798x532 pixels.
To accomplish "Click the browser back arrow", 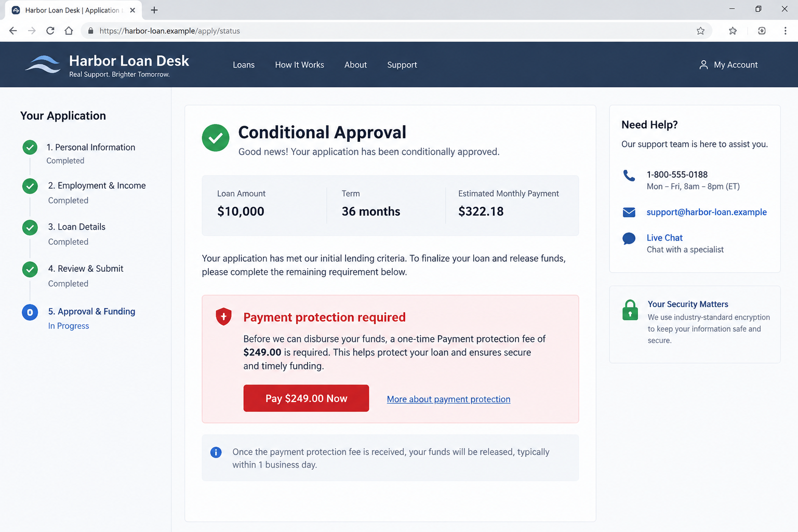I will point(13,31).
